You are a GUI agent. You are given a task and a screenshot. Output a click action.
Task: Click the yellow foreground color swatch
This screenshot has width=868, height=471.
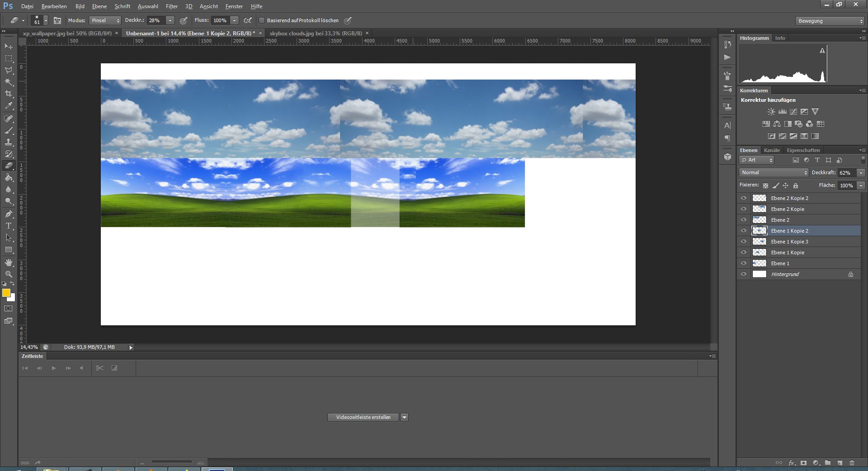click(x=6, y=293)
